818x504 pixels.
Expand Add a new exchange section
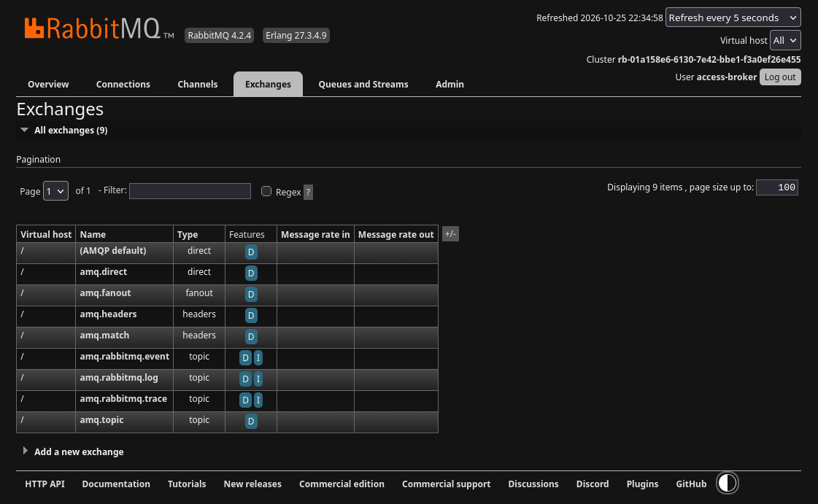pyautogui.click(x=79, y=452)
